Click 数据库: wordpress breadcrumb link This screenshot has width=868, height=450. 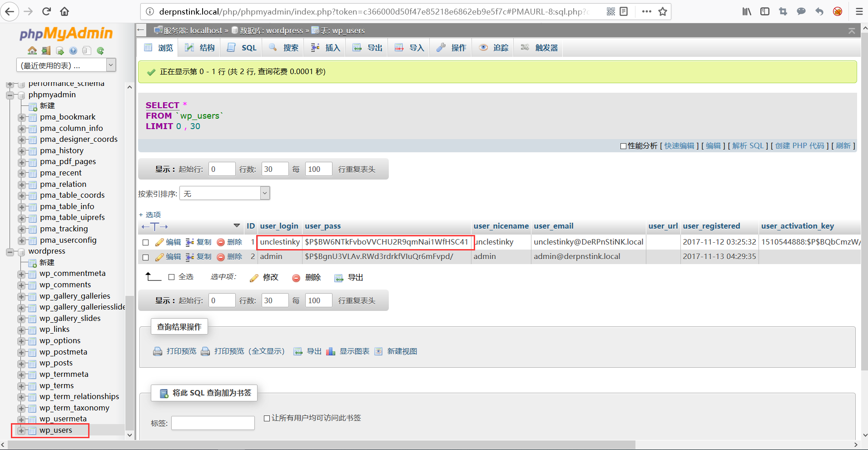pyautogui.click(x=271, y=30)
